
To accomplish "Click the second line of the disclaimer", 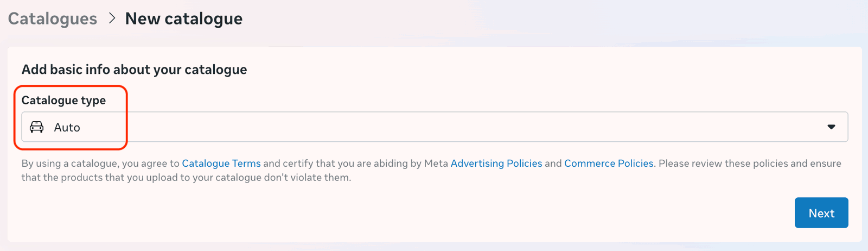I will tap(186, 178).
